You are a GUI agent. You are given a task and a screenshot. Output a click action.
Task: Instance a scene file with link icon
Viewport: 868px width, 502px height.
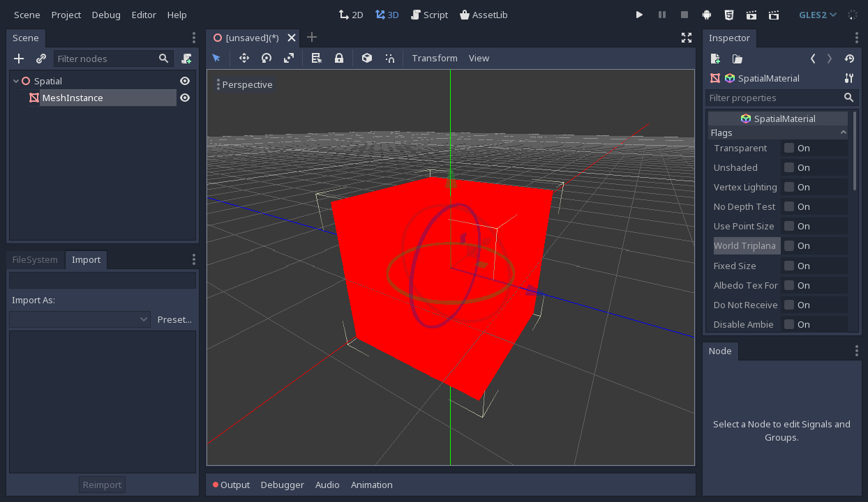41,59
